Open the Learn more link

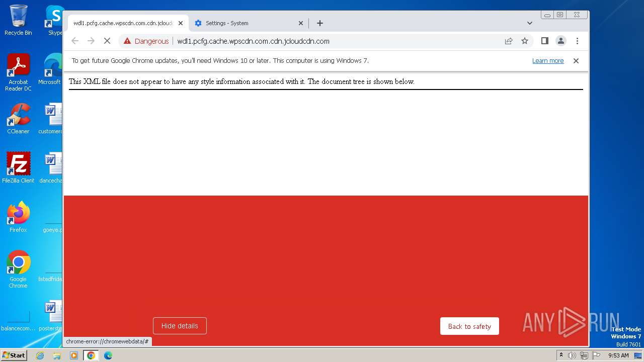(548, 61)
